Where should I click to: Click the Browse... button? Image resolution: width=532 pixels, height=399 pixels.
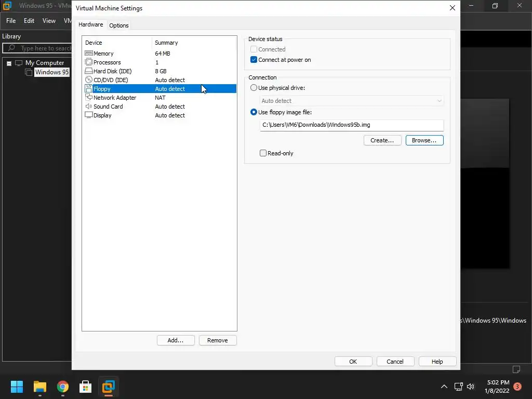[424, 140]
